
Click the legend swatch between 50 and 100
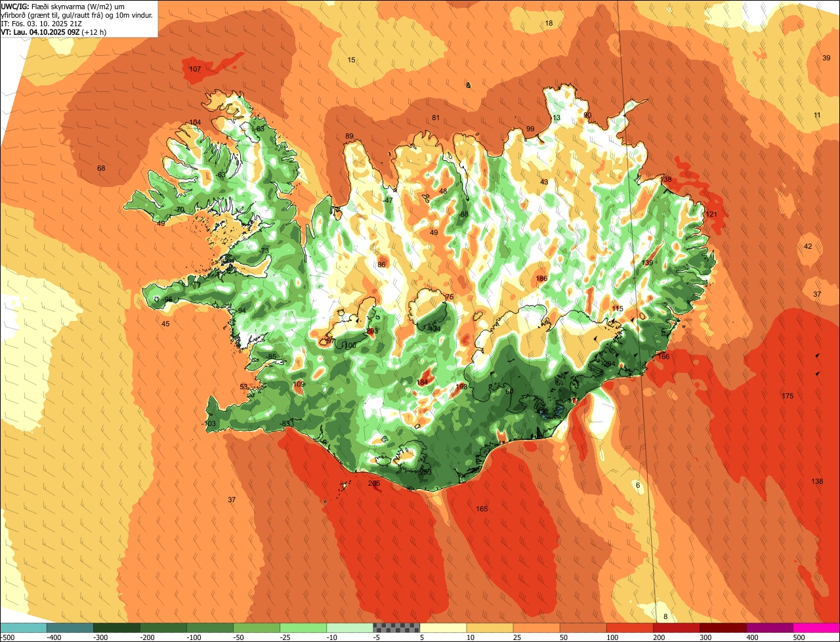(x=583, y=628)
